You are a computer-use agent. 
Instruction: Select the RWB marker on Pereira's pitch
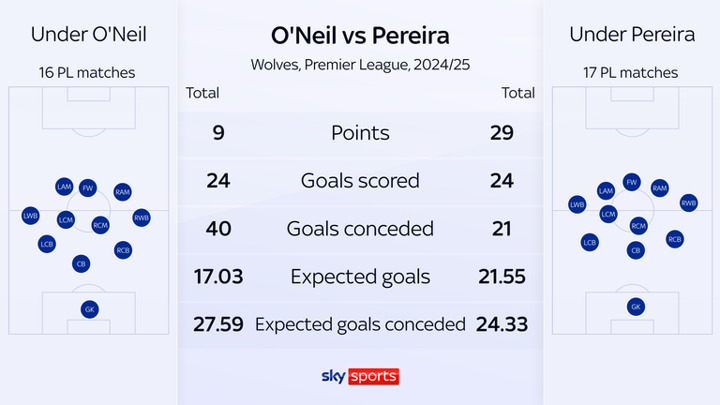[688, 202]
